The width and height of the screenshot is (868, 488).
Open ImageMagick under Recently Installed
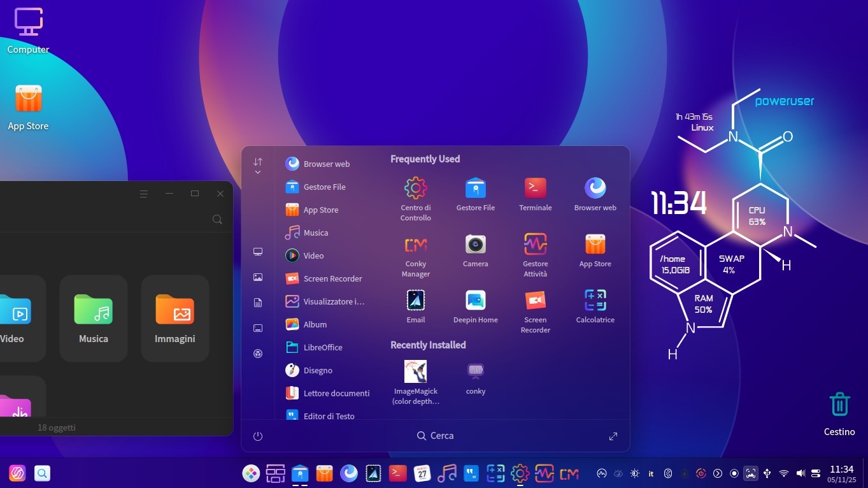416,382
